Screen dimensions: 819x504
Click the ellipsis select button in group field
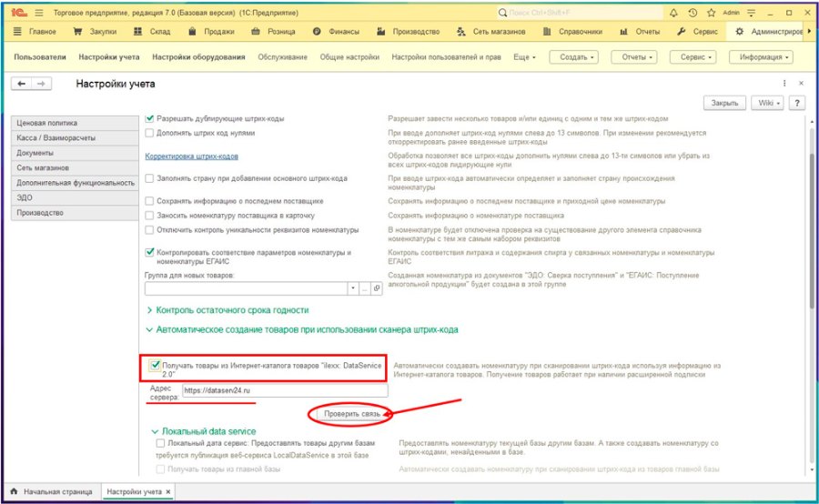365,288
